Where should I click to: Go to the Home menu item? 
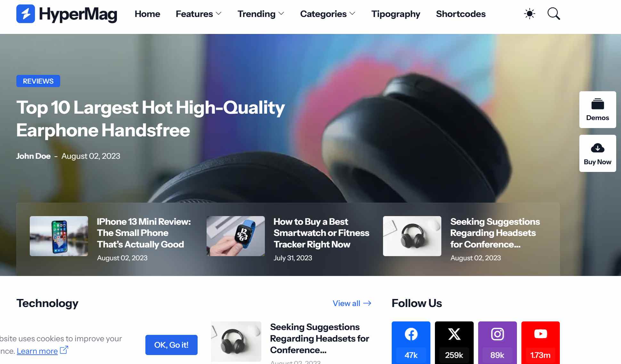[147, 14]
